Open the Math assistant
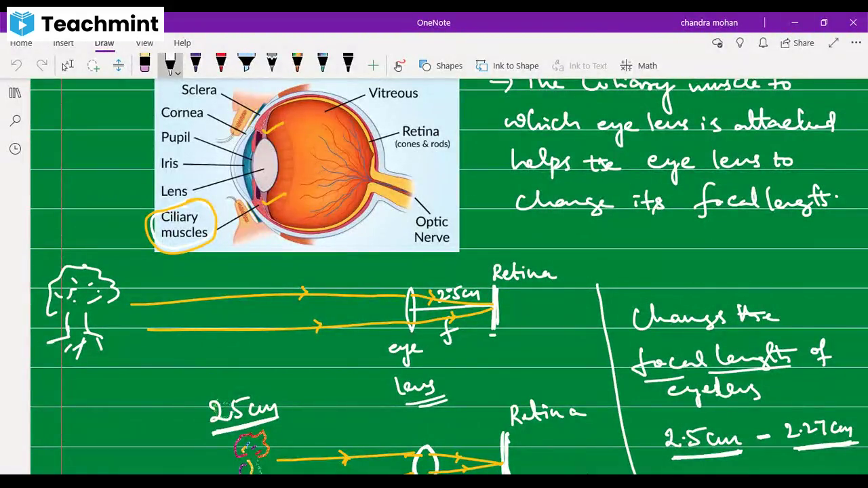868x488 pixels. [639, 66]
